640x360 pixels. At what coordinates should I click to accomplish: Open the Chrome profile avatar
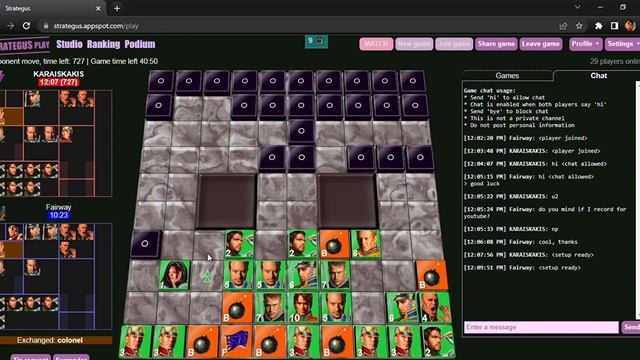tap(630, 25)
